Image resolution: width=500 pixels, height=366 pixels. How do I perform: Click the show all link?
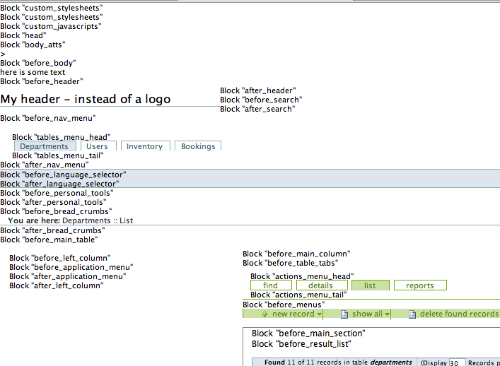[x=367, y=314]
